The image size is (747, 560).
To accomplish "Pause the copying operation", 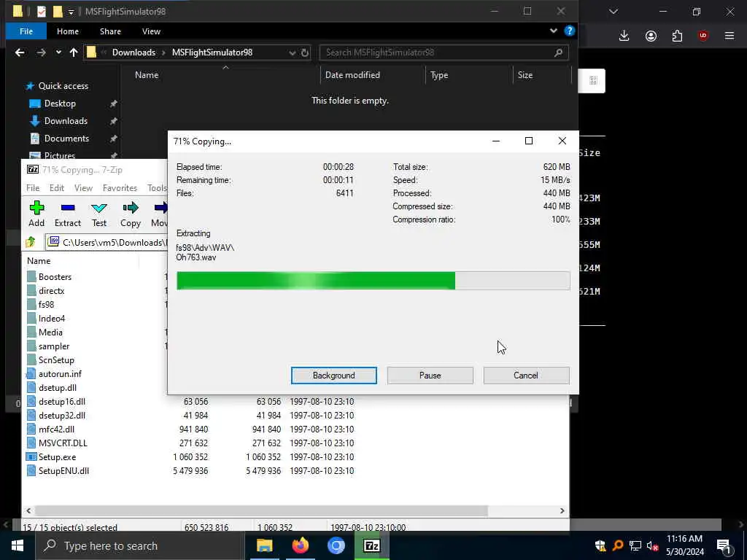I will click(430, 376).
